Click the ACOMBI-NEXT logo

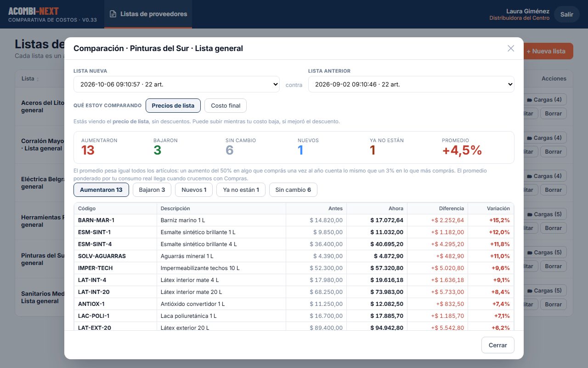pyautogui.click(x=34, y=11)
